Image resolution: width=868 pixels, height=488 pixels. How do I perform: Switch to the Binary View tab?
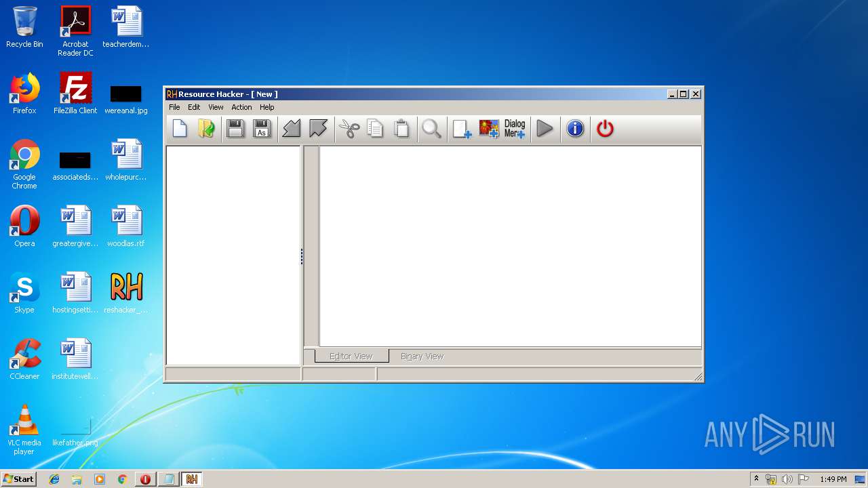(x=422, y=356)
